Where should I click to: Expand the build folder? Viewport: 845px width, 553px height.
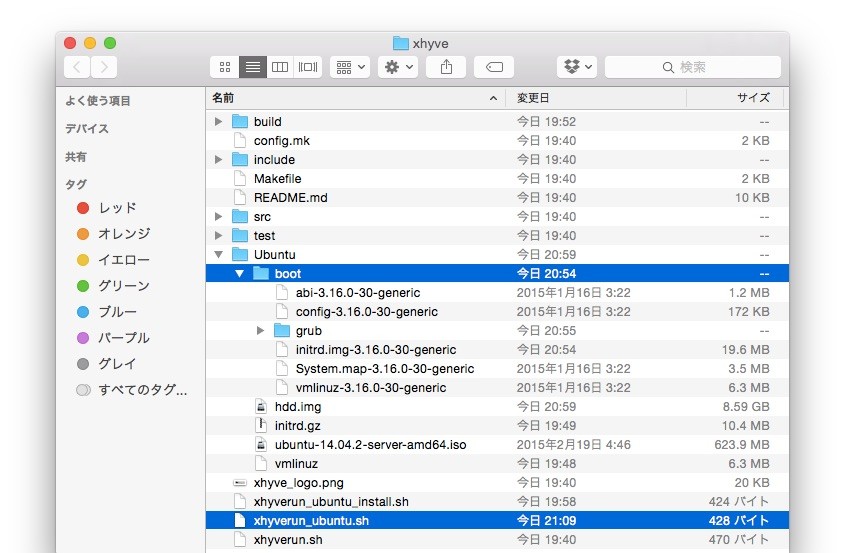click(x=218, y=122)
